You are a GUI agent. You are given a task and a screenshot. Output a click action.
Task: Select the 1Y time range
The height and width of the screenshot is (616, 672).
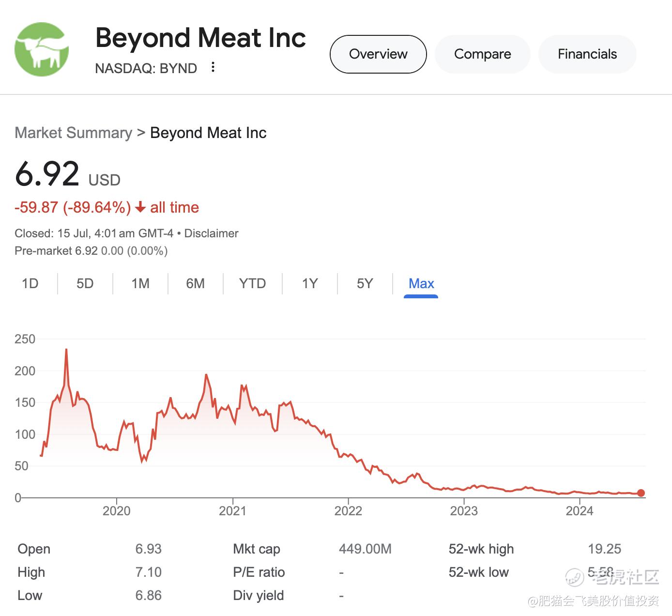pyautogui.click(x=310, y=283)
